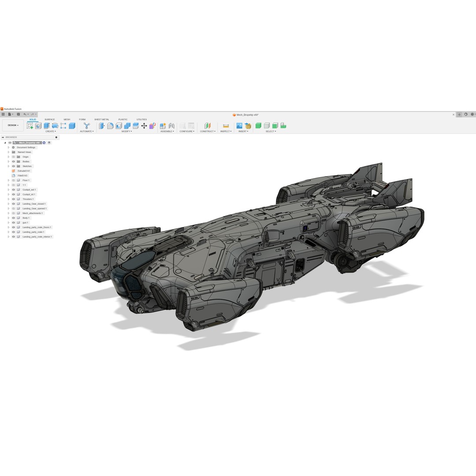Select the Create Sketch tool
The width and height of the screenshot is (476, 476).
coord(30,126)
